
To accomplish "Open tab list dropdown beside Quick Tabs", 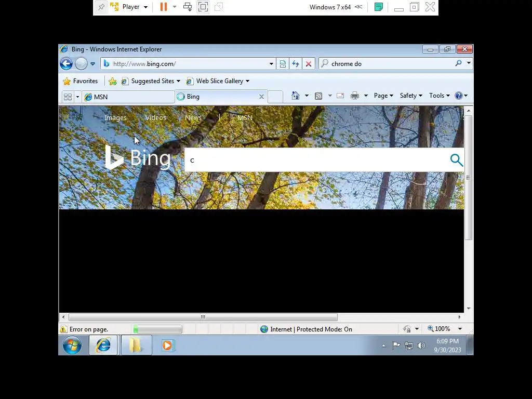I will pos(77,97).
